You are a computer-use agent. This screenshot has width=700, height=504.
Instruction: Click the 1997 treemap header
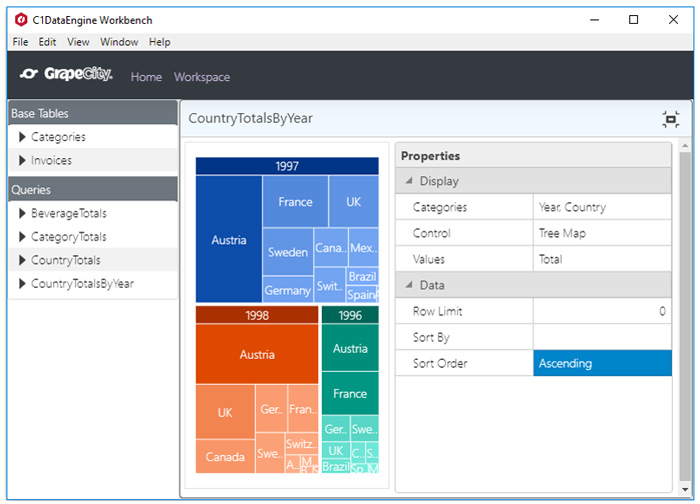tap(287, 166)
